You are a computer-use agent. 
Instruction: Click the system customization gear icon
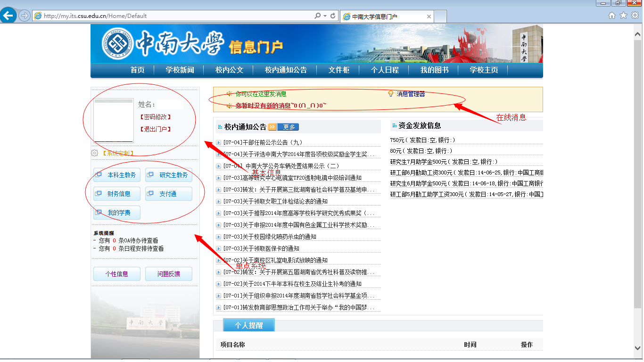click(x=94, y=153)
